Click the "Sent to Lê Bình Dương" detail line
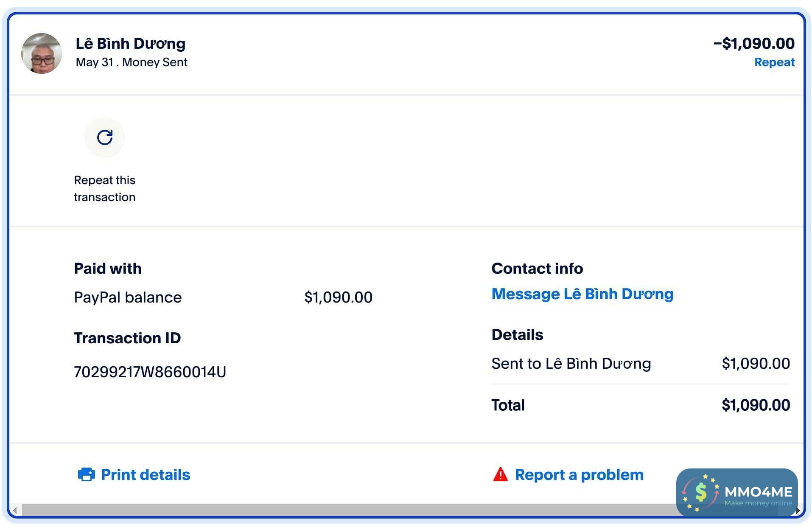 (x=571, y=364)
